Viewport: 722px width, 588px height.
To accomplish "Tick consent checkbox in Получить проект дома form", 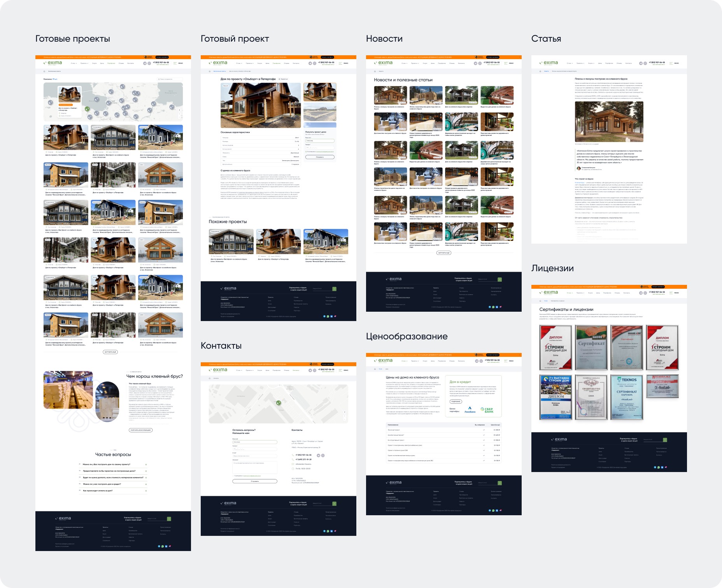I will pyautogui.click(x=306, y=152).
